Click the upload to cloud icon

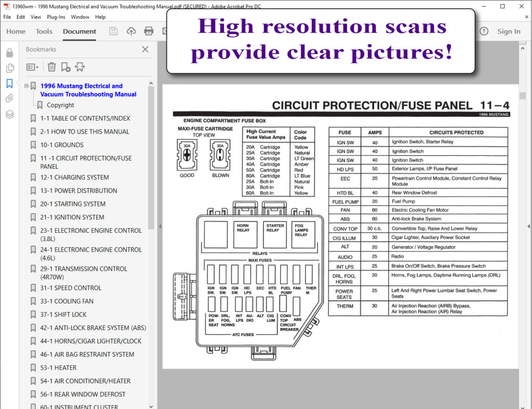(131, 31)
